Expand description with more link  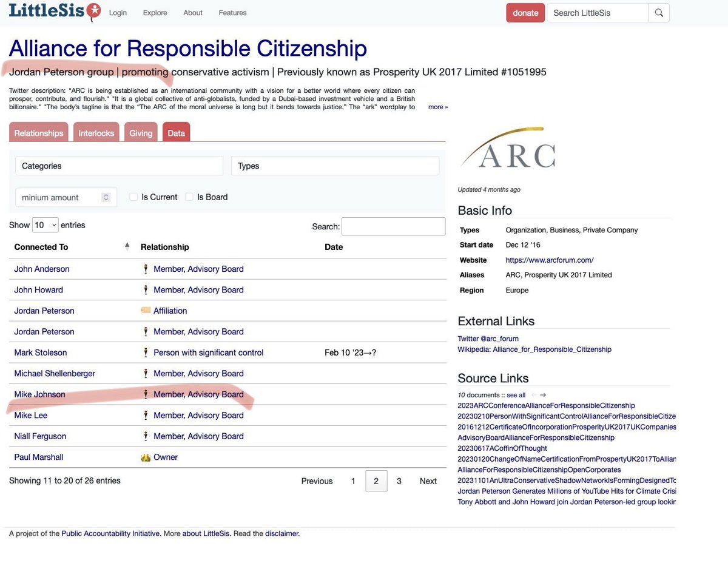pyautogui.click(x=438, y=107)
